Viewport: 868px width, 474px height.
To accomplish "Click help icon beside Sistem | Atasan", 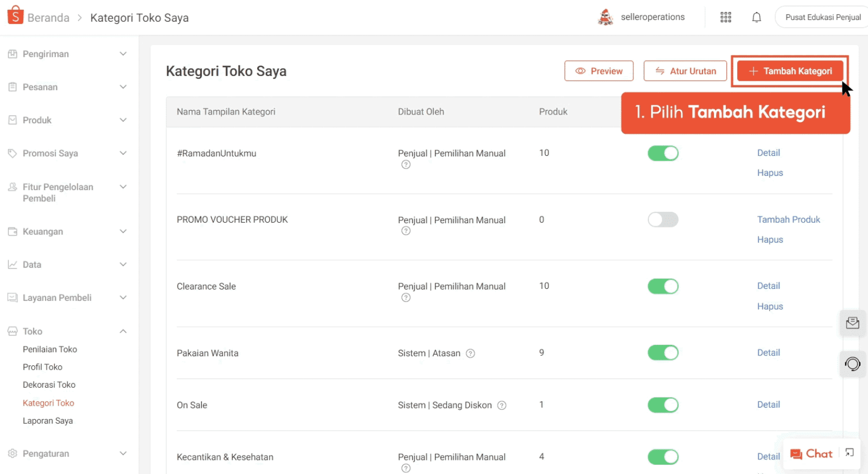I will [470, 353].
